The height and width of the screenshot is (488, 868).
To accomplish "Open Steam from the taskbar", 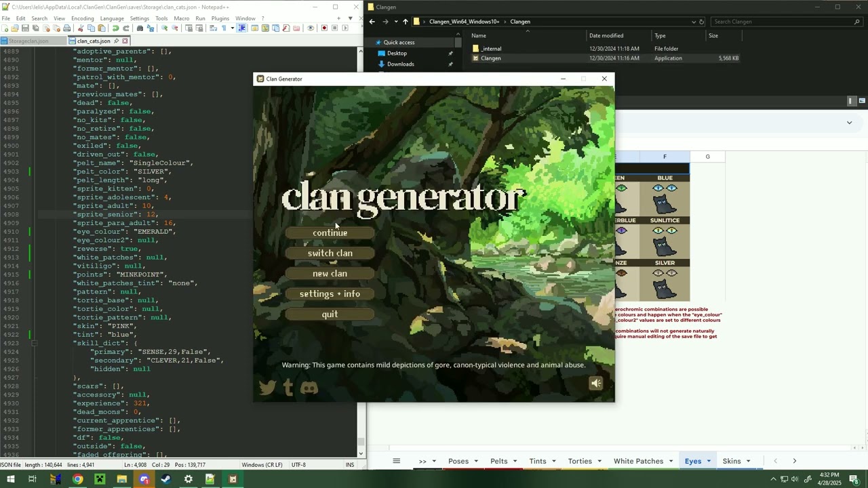I will coord(166,479).
